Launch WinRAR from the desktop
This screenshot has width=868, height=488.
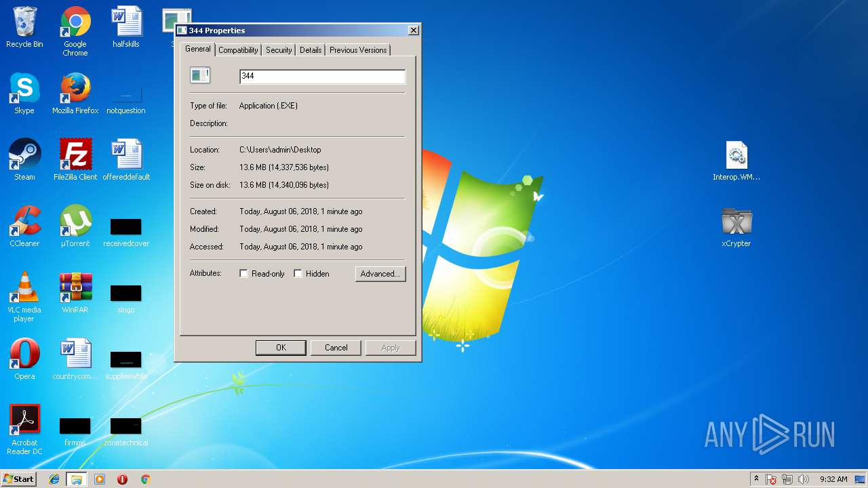click(75, 293)
